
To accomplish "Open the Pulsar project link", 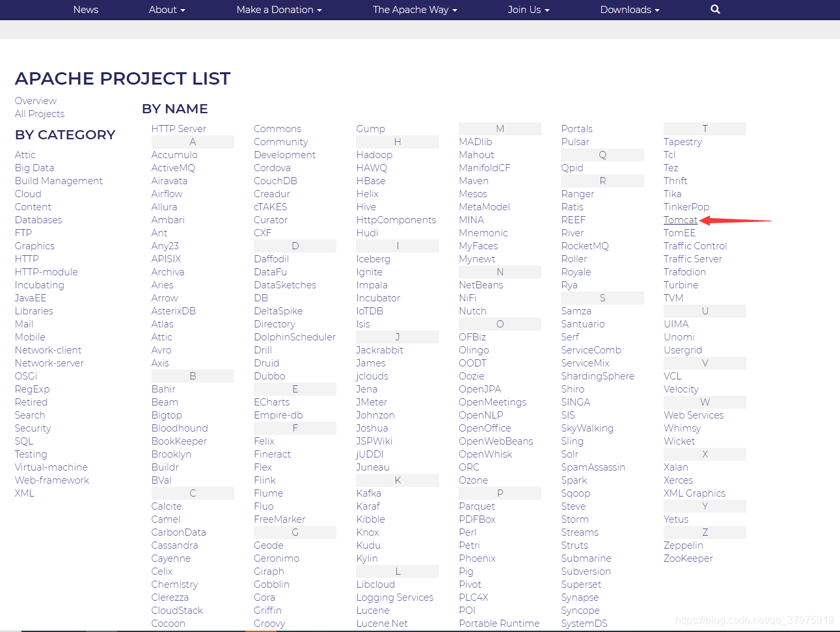I will click(x=575, y=142).
